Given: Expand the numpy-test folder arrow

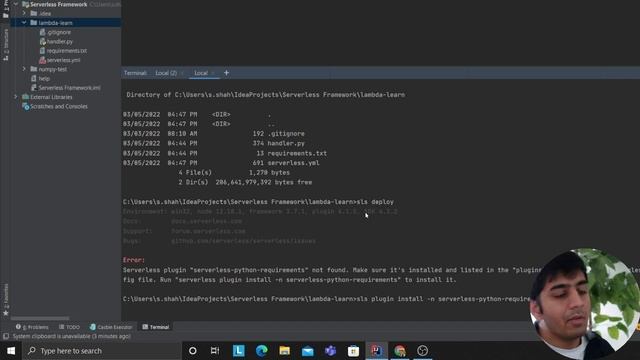Looking at the screenshot, I should (x=24, y=69).
